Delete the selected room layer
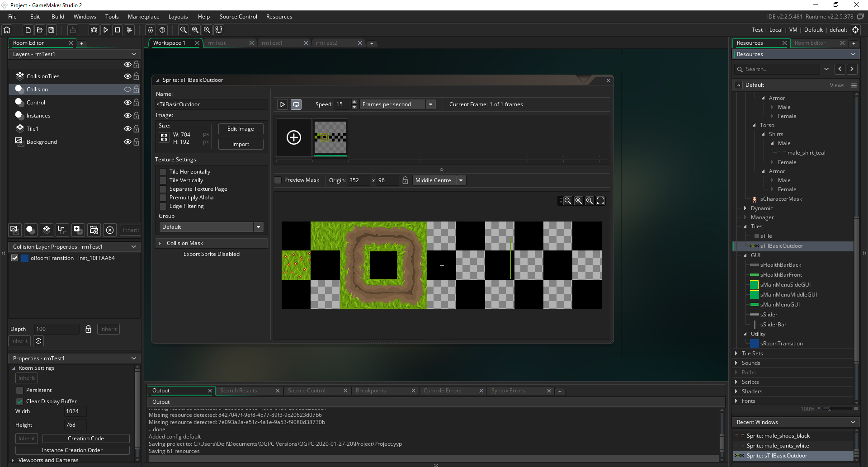The height and width of the screenshot is (467, 868). [x=110, y=230]
